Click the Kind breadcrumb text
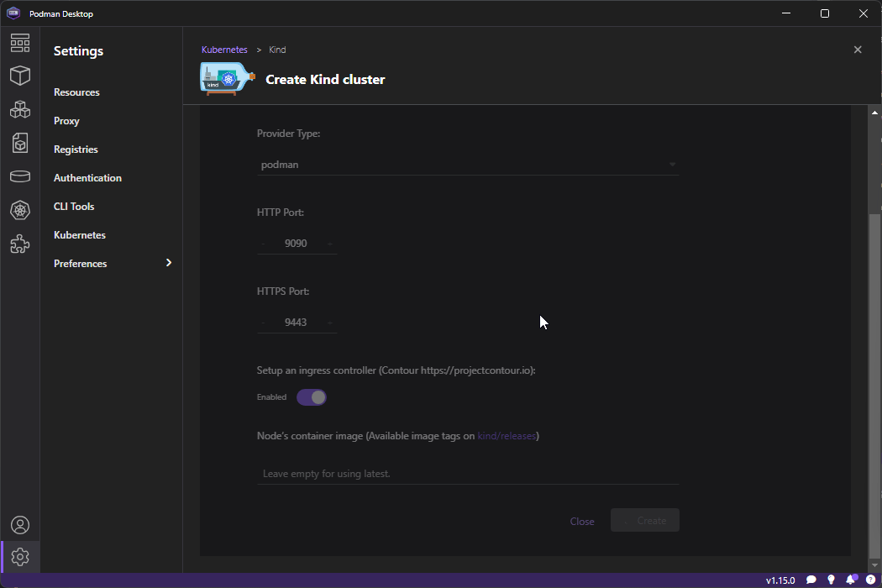 click(x=277, y=50)
